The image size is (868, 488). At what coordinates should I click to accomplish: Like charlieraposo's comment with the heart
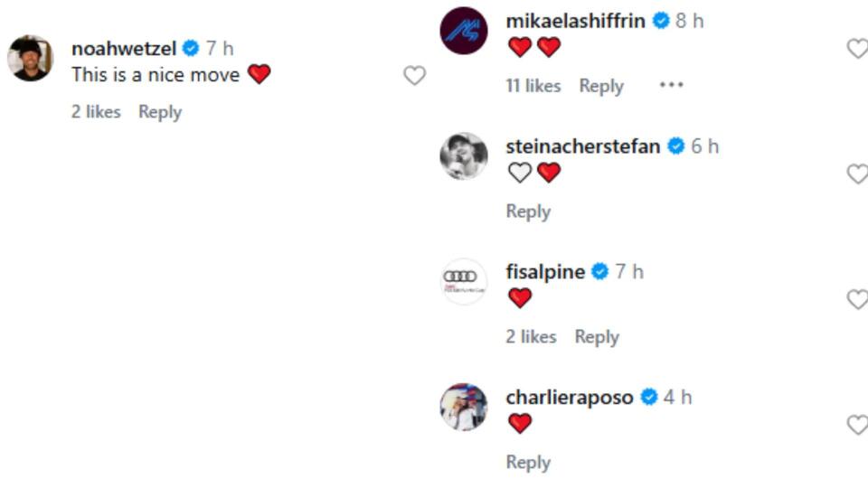pyautogui.click(x=857, y=425)
